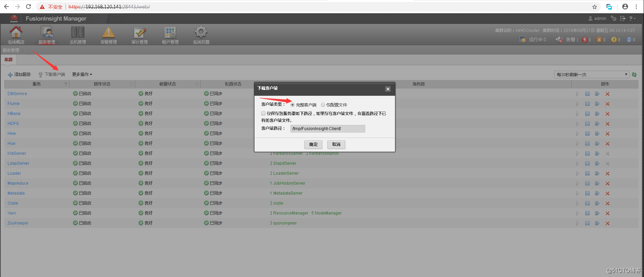644x277 pixels.
Task: Bookmark page with star icon
Action: tap(595, 7)
